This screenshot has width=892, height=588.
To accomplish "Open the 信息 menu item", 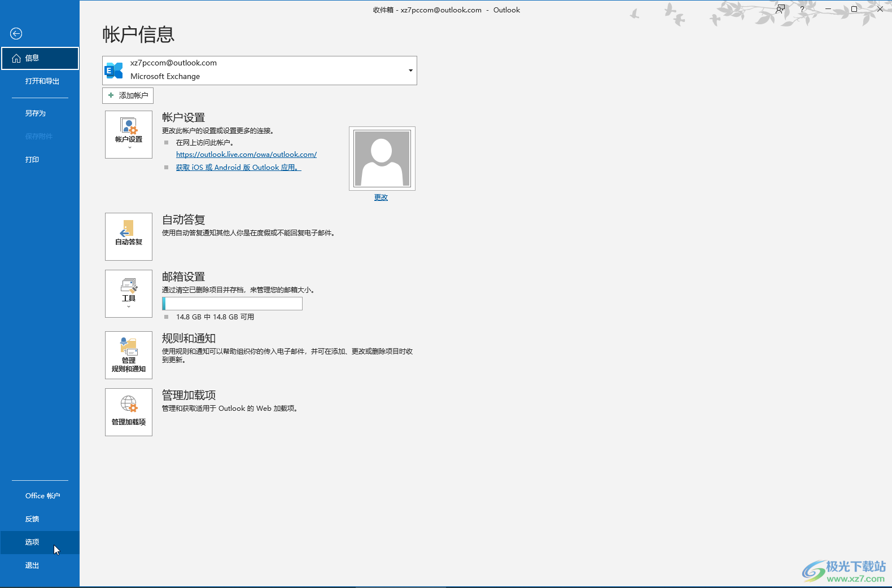I will pyautogui.click(x=40, y=58).
